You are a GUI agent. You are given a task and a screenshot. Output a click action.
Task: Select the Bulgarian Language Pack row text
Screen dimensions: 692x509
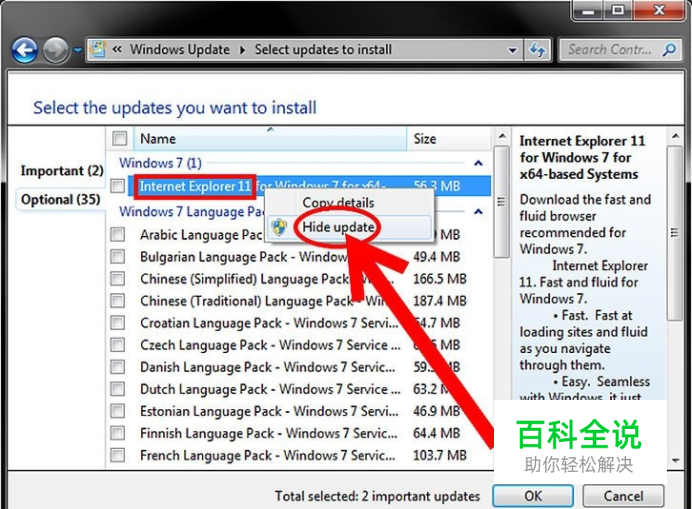pos(243,256)
